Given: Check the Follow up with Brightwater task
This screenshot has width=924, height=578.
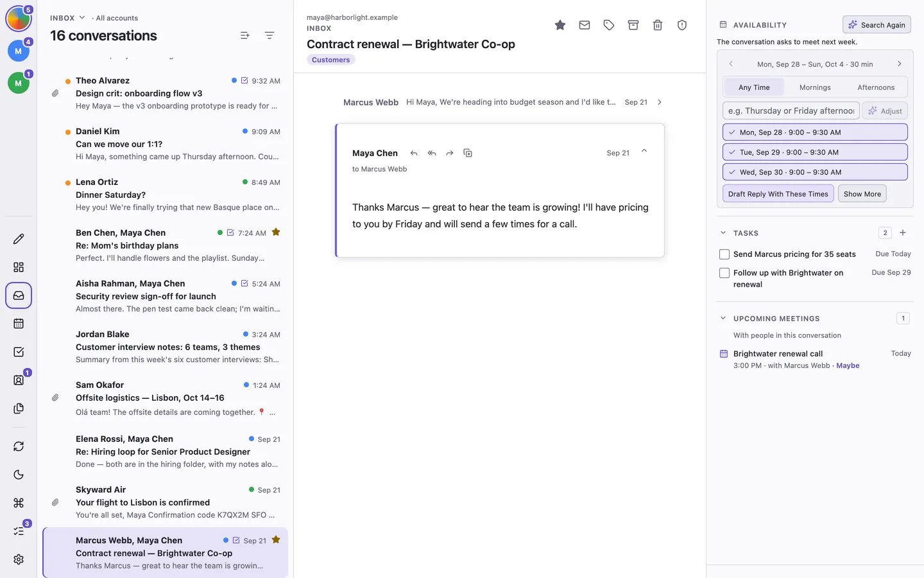Looking at the screenshot, I should coord(724,273).
